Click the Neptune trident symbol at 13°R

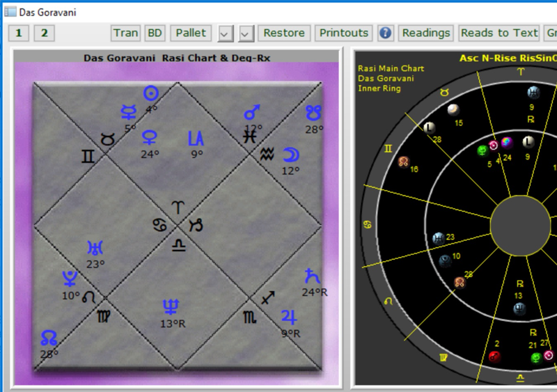click(x=170, y=306)
